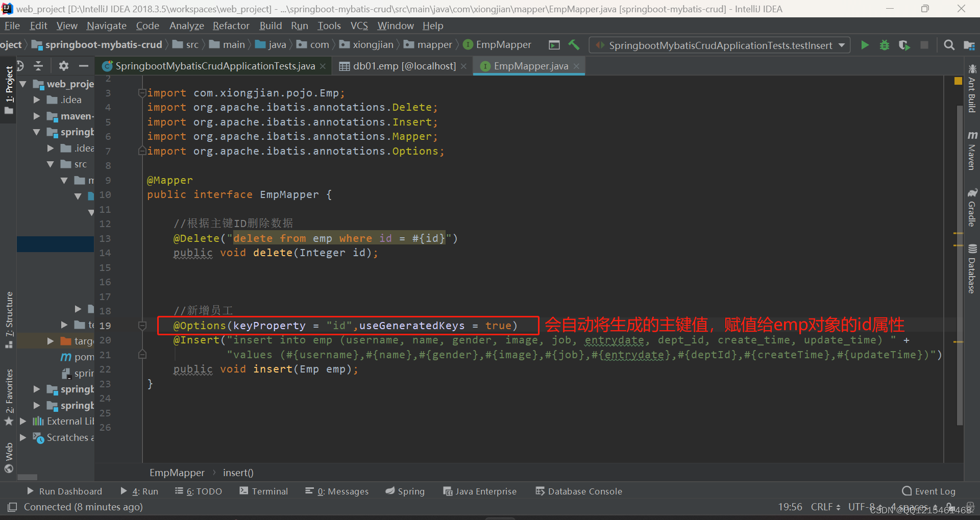Open Gradle tool window

point(972,207)
